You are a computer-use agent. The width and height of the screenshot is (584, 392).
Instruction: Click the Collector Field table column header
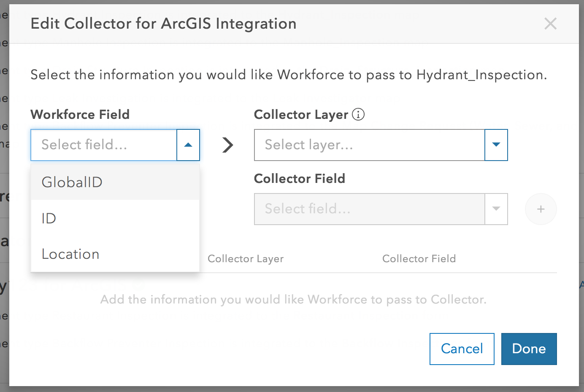click(x=419, y=259)
